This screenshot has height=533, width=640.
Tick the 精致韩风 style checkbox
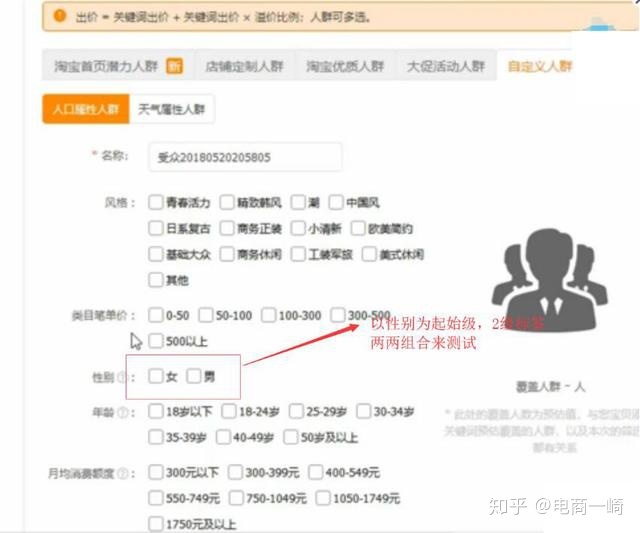click(x=227, y=202)
